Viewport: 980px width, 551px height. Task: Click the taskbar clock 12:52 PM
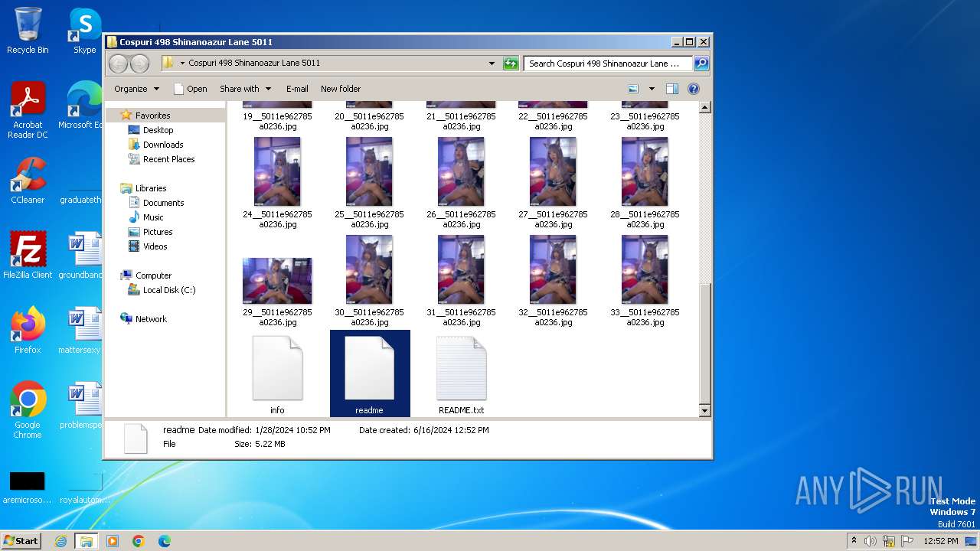tap(941, 541)
